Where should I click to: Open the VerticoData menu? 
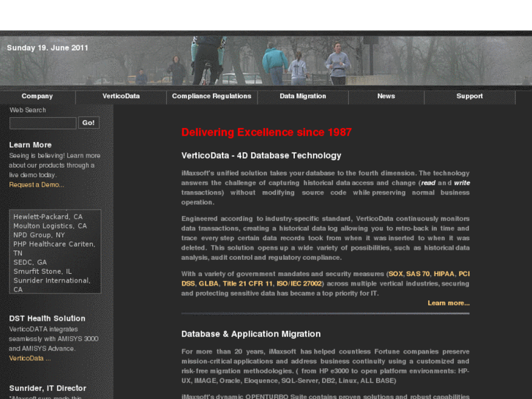(121, 96)
